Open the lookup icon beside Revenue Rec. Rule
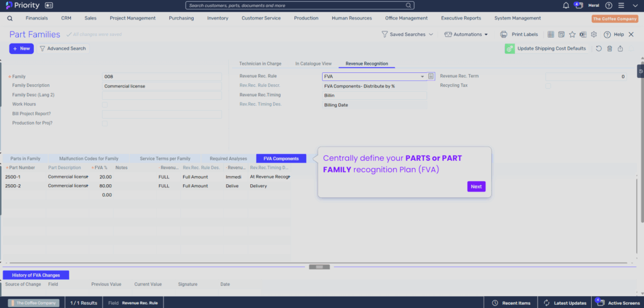Screen dimensions: 644x308 431,77
